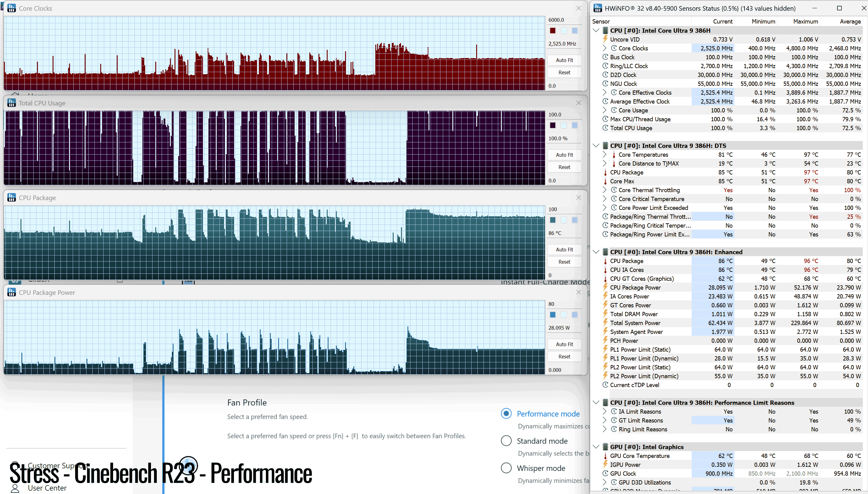
Task: Click the HWiNFO icon in Core Clocks title
Action: pos(12,8)
